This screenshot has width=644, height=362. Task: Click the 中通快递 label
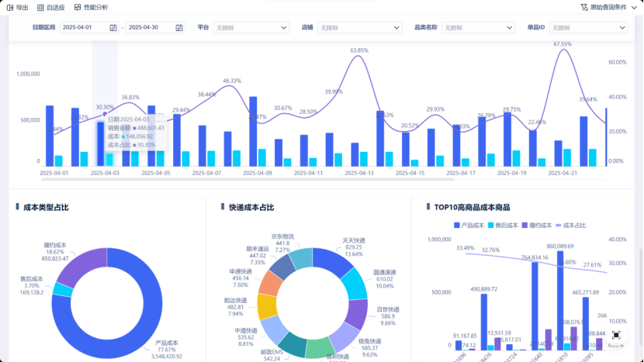[x=246, y=330]
